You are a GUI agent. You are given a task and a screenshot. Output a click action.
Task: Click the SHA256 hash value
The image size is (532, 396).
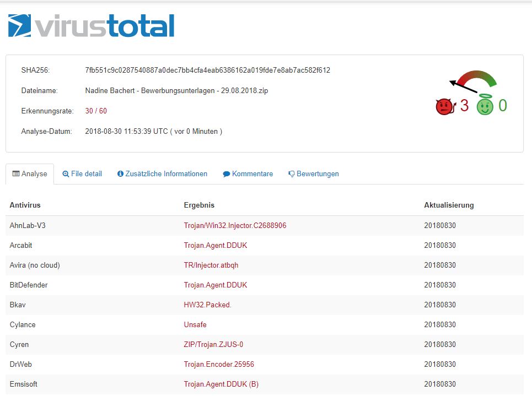(x=208, y=70)
